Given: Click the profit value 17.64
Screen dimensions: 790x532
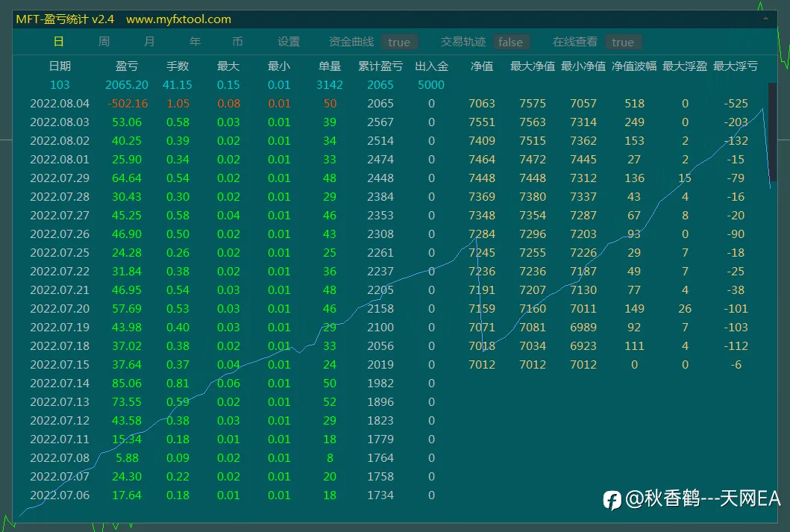Looking at the screenshot, I should point(127,495).
